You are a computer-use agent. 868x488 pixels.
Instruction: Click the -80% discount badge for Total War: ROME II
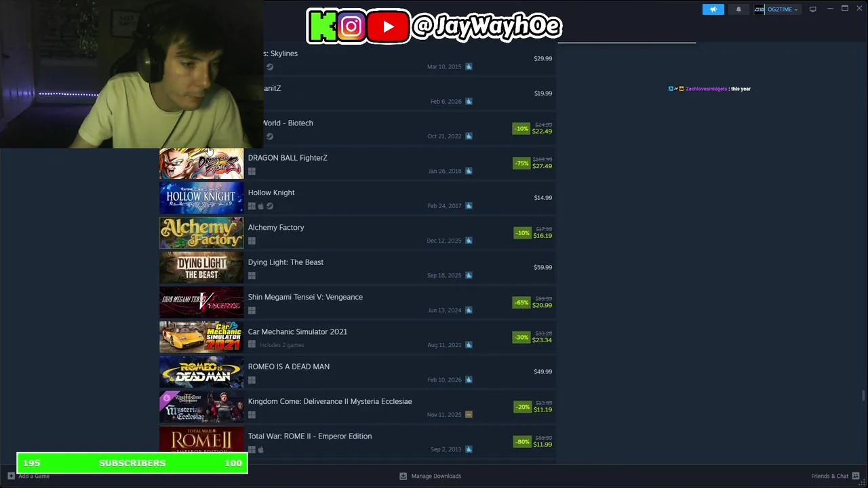click(x=521, y=442)
